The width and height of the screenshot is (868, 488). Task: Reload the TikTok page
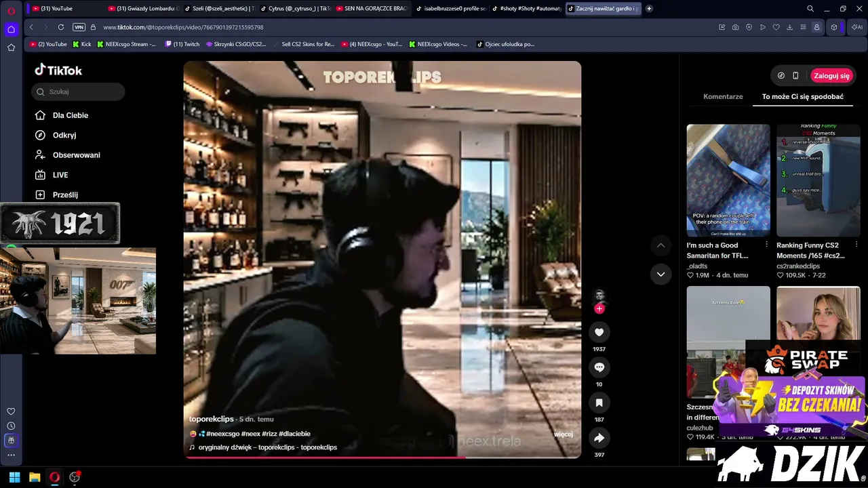point(61,27)
